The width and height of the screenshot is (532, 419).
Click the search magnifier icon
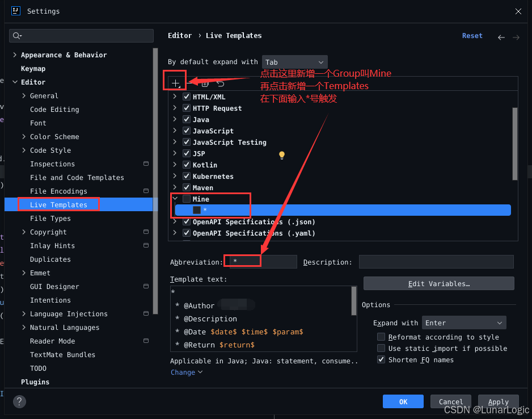pyautogui.click(x=17, y=36)
